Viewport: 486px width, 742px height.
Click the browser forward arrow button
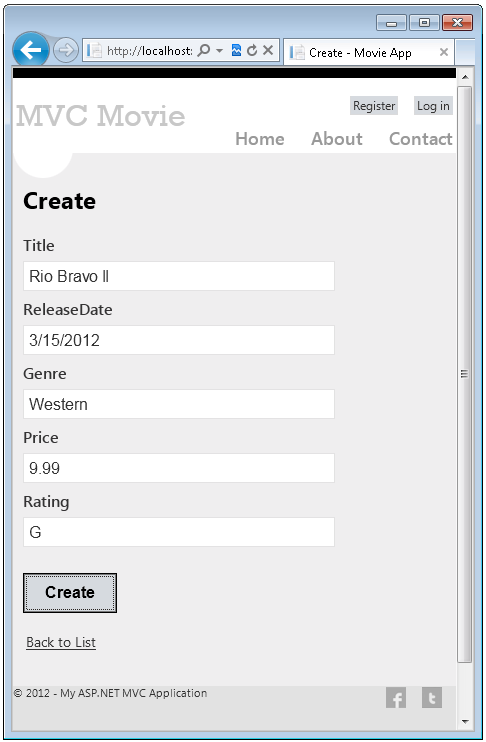click(65, 50)
